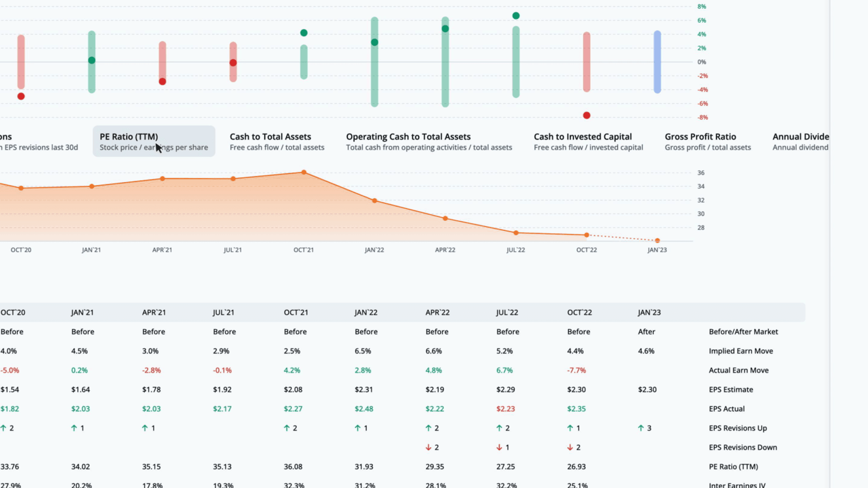Click the APR'22 PE chart data point

pos(445,219)
